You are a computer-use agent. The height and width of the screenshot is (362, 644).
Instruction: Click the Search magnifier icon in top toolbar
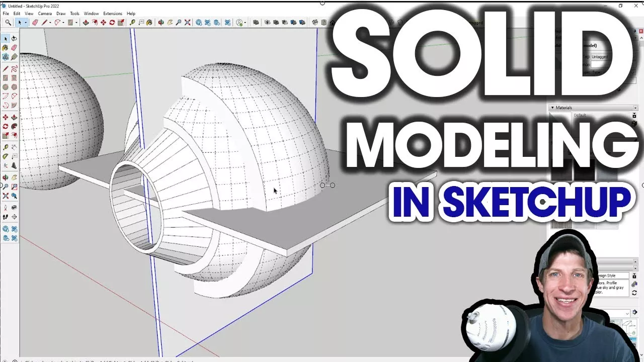[x=8, y=22]
